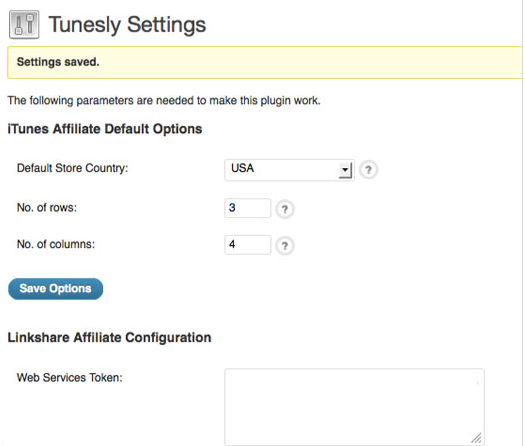Click the plugin parameters description text
Image resolution: width=525 pixels, height=446 pixels.
(x=164, y=100)
